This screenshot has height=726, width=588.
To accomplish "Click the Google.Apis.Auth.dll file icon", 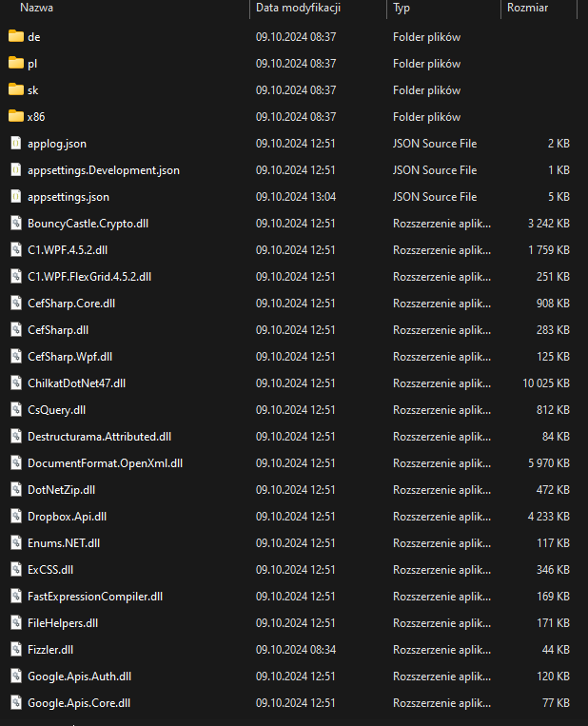I will point(16,676).
